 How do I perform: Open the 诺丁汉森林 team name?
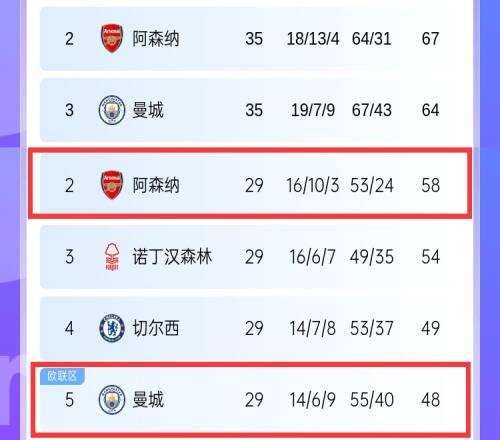[172, 257]
